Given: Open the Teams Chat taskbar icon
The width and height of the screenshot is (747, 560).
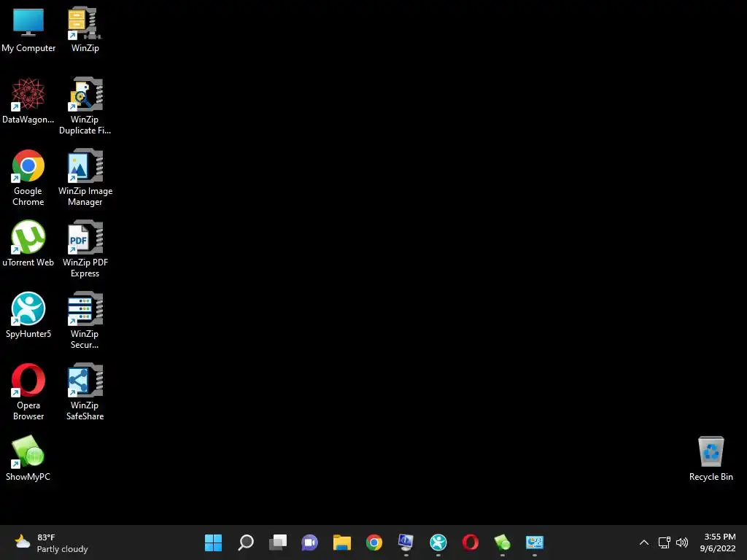Looking at the screenshot, I should point(309,542).
